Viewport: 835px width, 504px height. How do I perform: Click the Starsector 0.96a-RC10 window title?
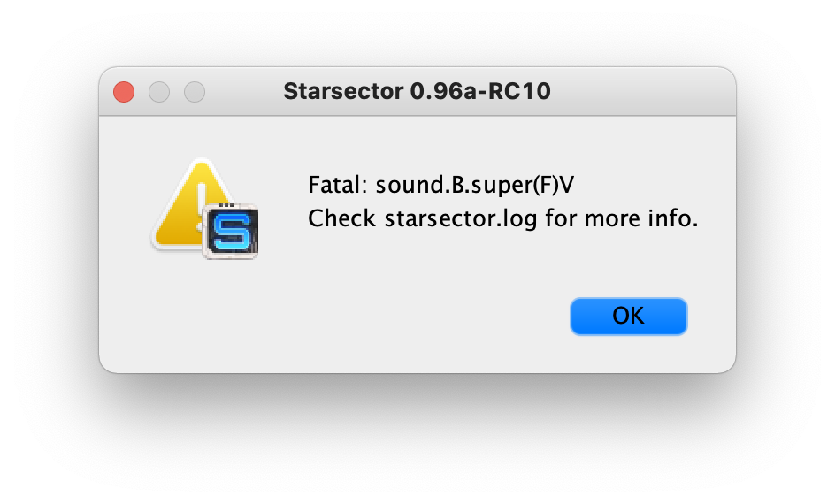click(x=417, y=92)
